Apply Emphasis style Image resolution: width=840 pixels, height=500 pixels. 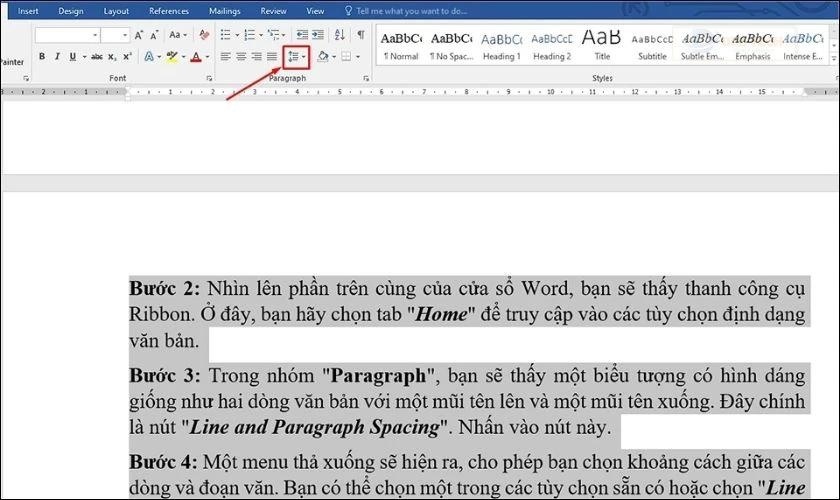[753, 46]
